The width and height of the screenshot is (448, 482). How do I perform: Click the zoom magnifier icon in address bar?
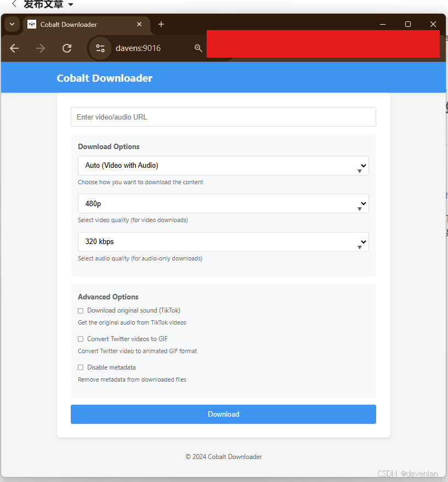tap(199, 48)
